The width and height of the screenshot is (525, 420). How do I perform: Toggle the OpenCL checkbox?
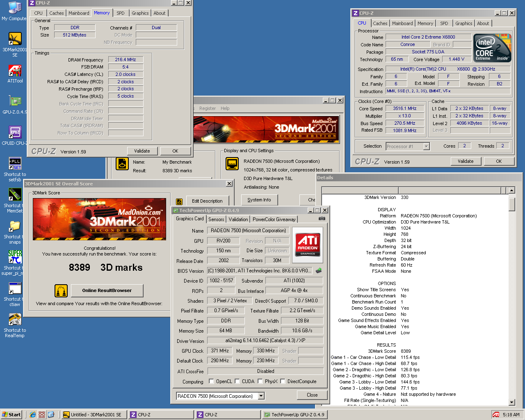click(x=211, y=381)
